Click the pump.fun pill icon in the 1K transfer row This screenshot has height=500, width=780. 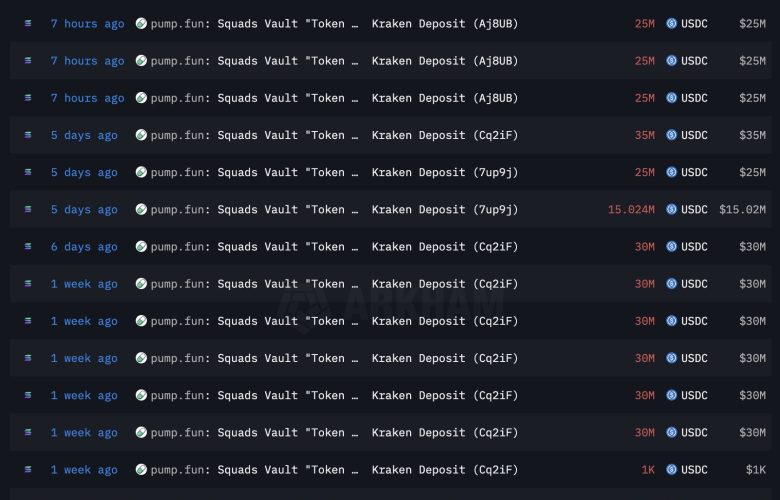pyautogui.click(x=141, y=470)
